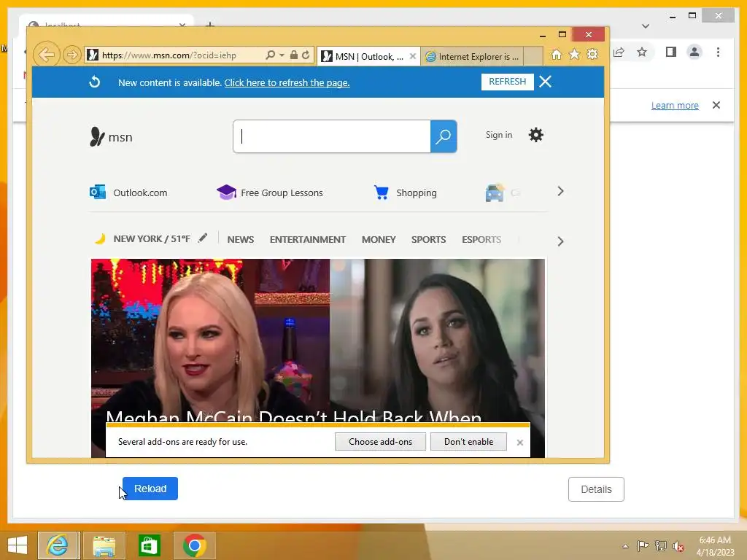Dismiss Chrome infobar with X

716,105
